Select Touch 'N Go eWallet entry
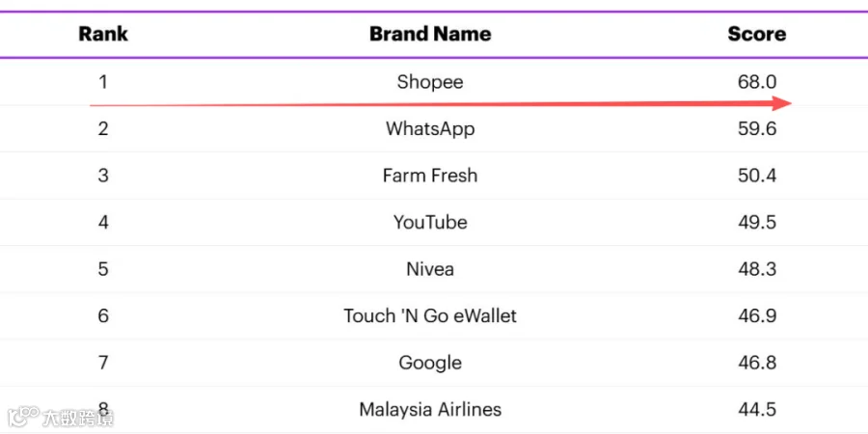The image size is (868, 434). (430, 316)
